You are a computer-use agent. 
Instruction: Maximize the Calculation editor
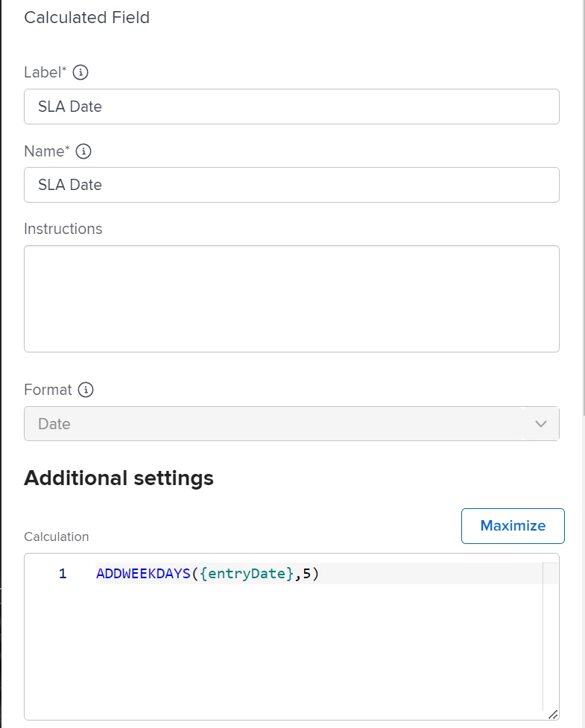pos(513,526)
